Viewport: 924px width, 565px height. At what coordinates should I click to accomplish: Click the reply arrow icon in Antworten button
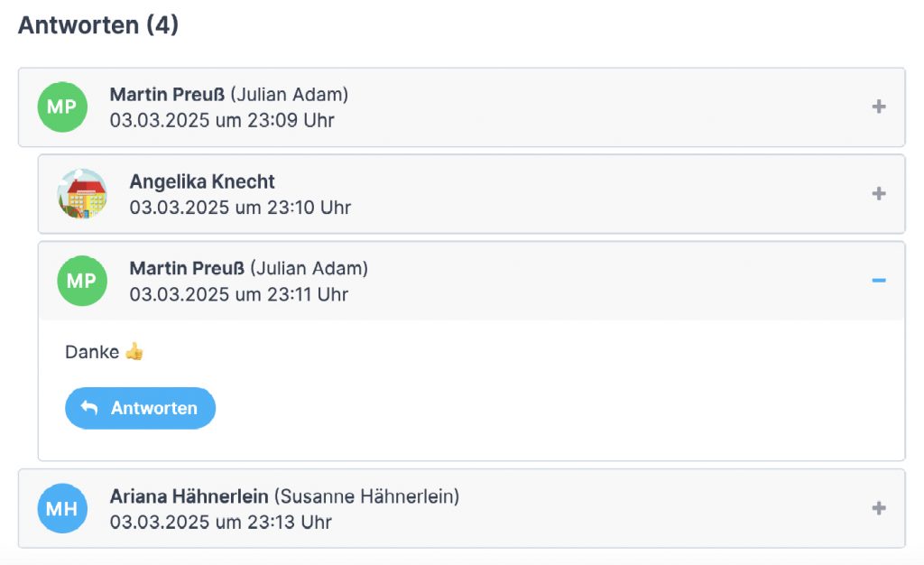[89, 408]
